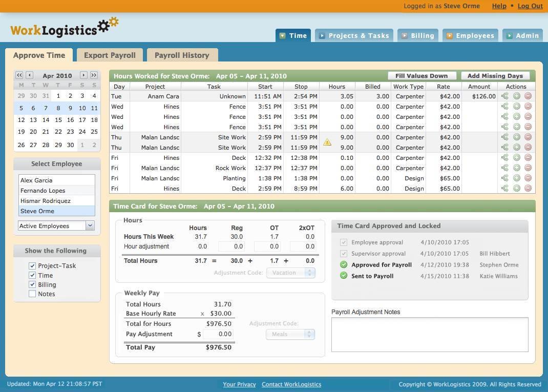Click the red minus icon in Rock Work row
This screenshot has width=548, height=392.
tap(528, 168)
